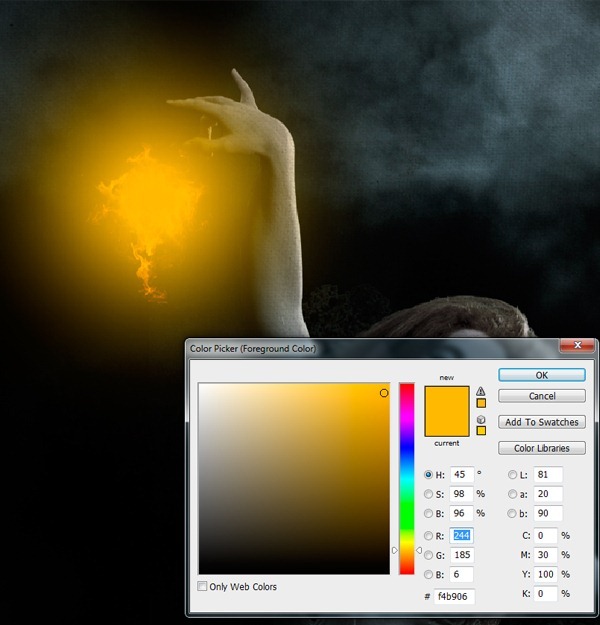Screen dimensions: 600x625
Task: Enable the Only Web Colors checkbox
Action: point(202,586)
